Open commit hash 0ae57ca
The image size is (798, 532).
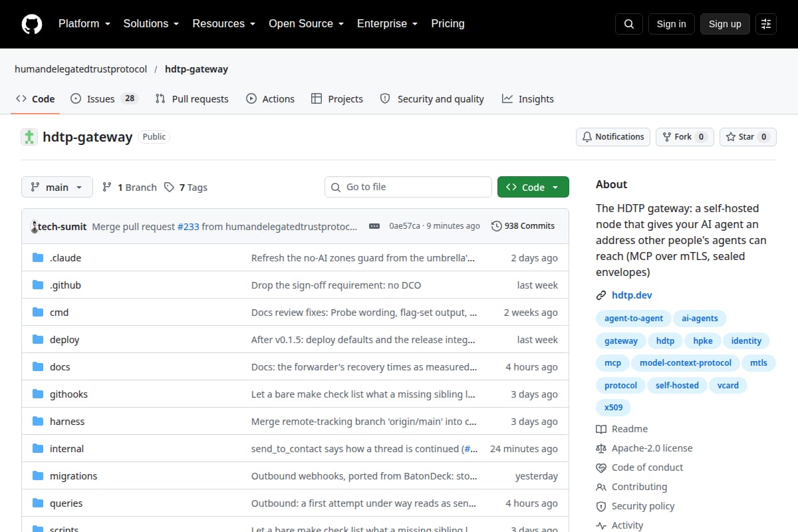coord(405,226)
